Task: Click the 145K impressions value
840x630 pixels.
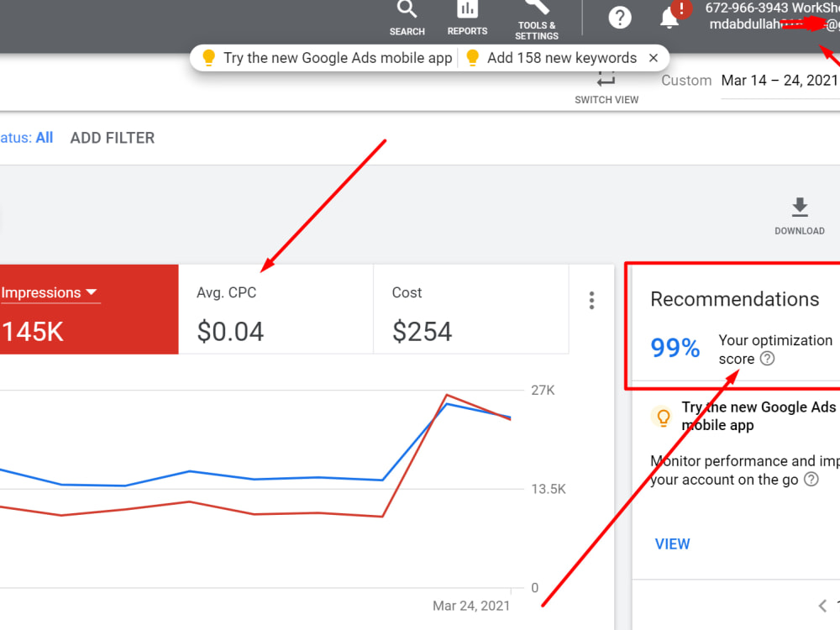Action: (x=32, y=332)
